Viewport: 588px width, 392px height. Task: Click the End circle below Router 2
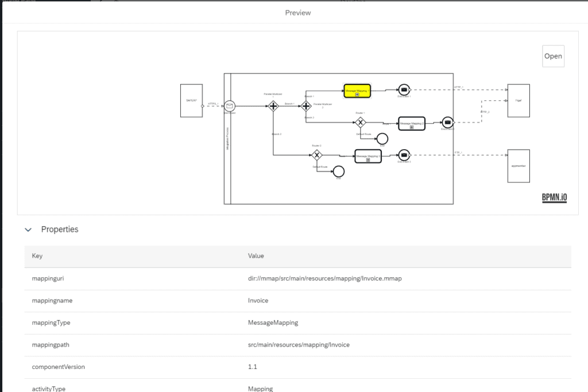339,171
